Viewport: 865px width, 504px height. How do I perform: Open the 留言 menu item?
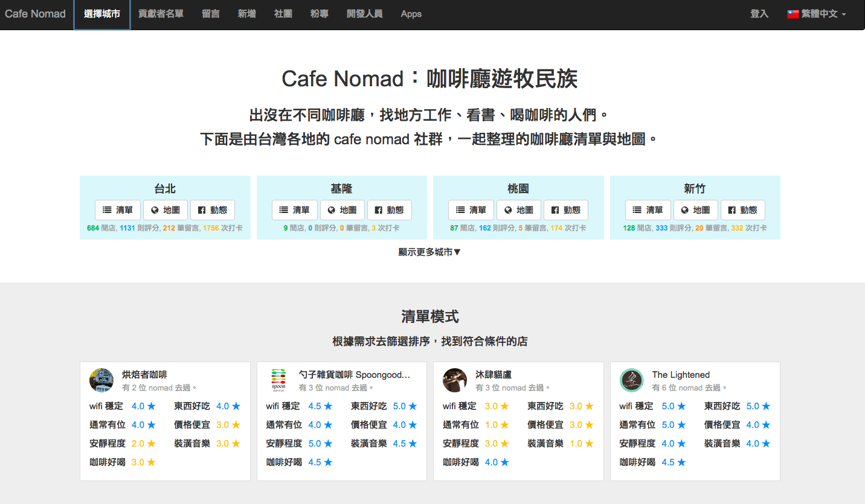pyautogui.click(x=211, y=14)
